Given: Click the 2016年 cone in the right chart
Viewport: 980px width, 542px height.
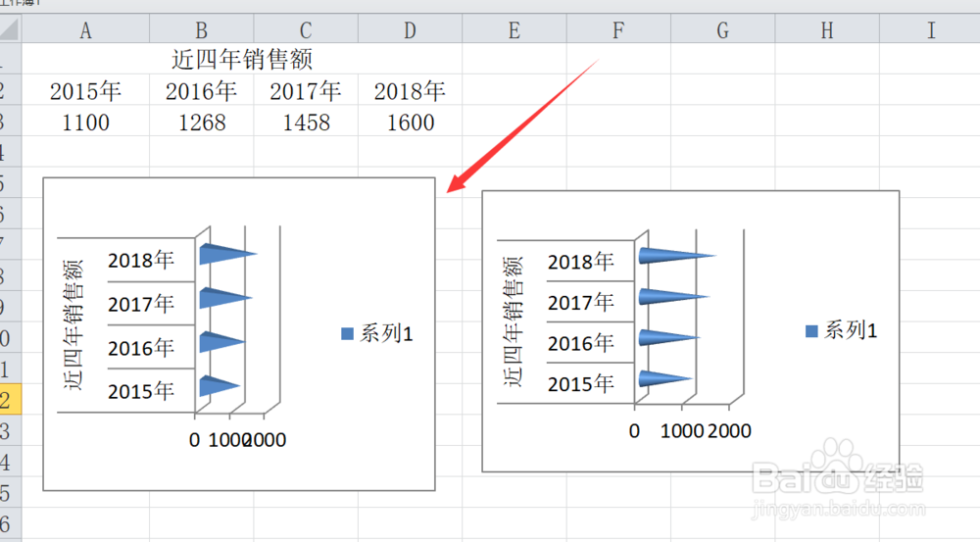Looking at the screenshot, I should pos(663,337).
